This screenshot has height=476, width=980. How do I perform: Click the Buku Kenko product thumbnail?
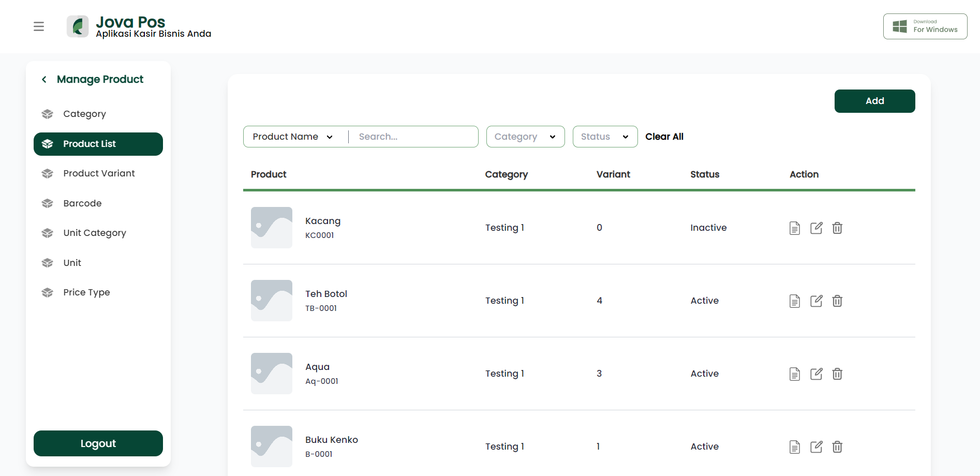point(272,447)
